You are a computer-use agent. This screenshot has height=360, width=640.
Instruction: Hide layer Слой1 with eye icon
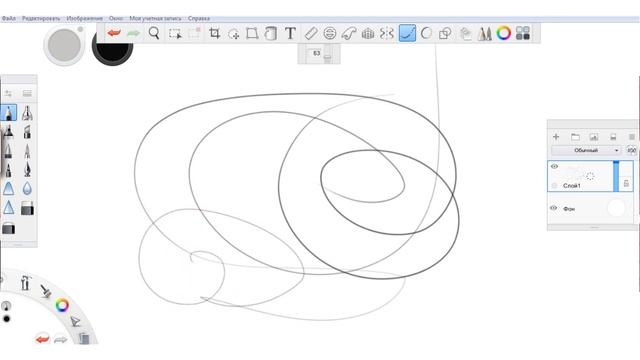click(x=554, y=167)
